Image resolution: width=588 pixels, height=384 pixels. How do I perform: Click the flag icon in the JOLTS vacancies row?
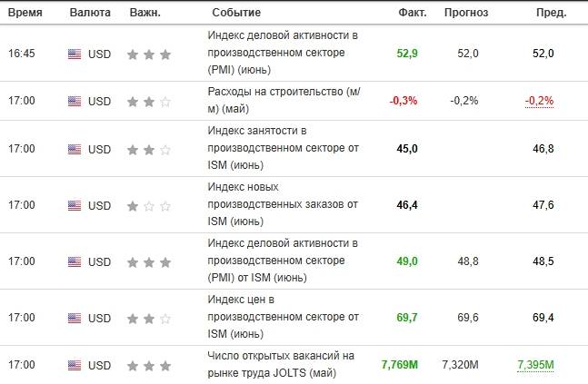click(75, 365)
